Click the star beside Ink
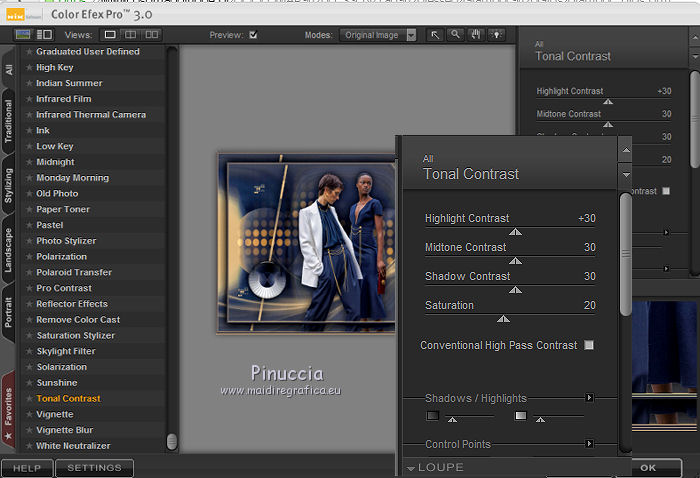 [x=29, y=130]
